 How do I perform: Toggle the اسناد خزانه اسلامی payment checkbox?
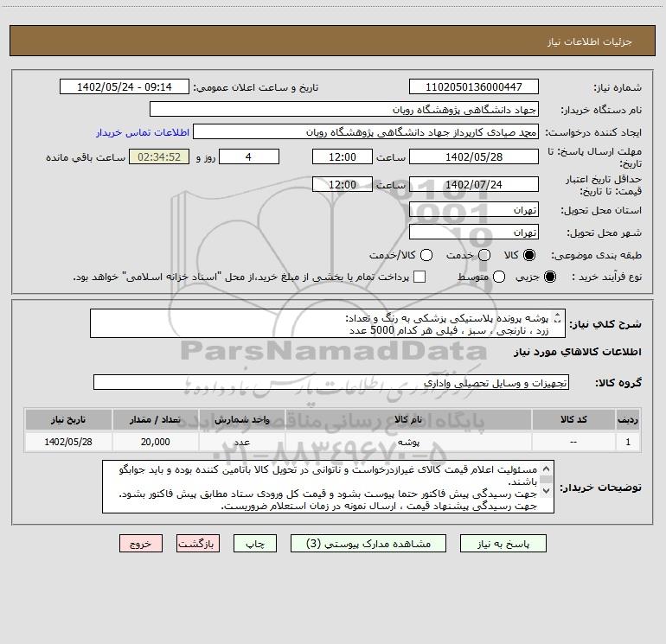pos(419,277)
